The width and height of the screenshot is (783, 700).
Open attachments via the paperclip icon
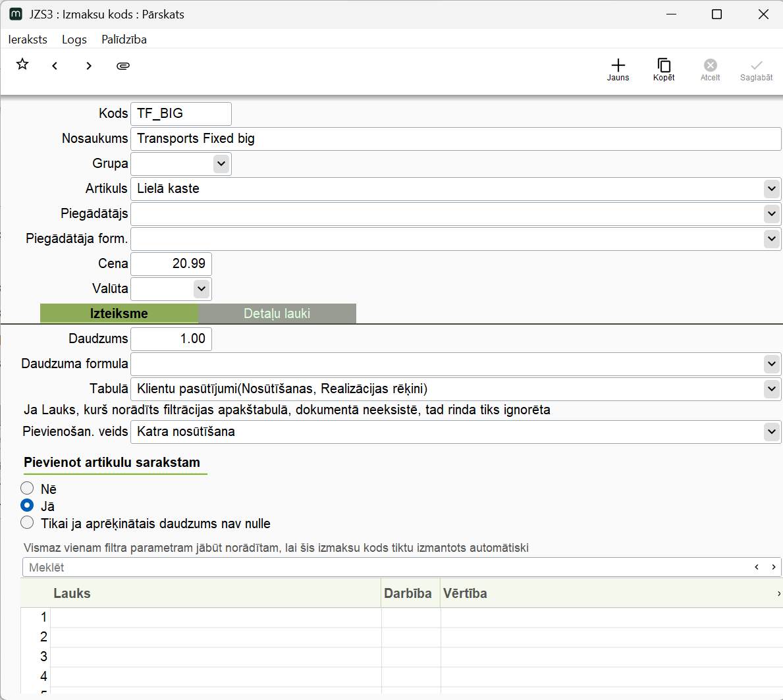pyautogui.click(x=123, y=66)
